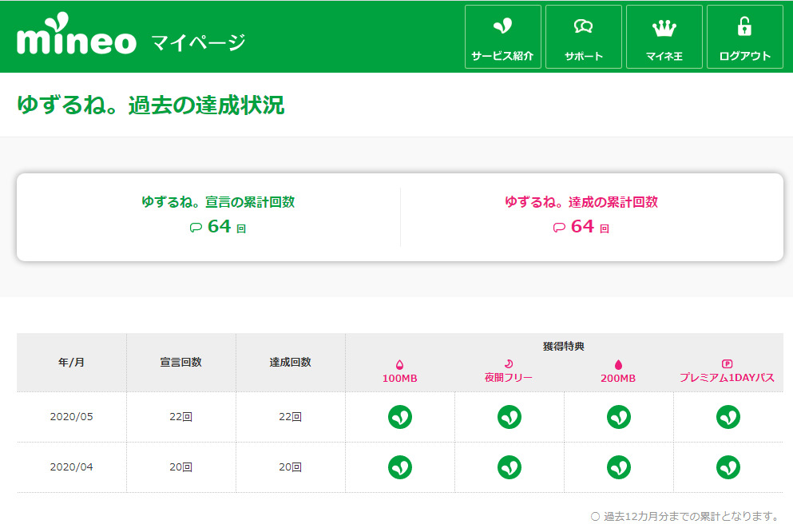Click the 200MB filled droplet icon

[x=618, y=364]
